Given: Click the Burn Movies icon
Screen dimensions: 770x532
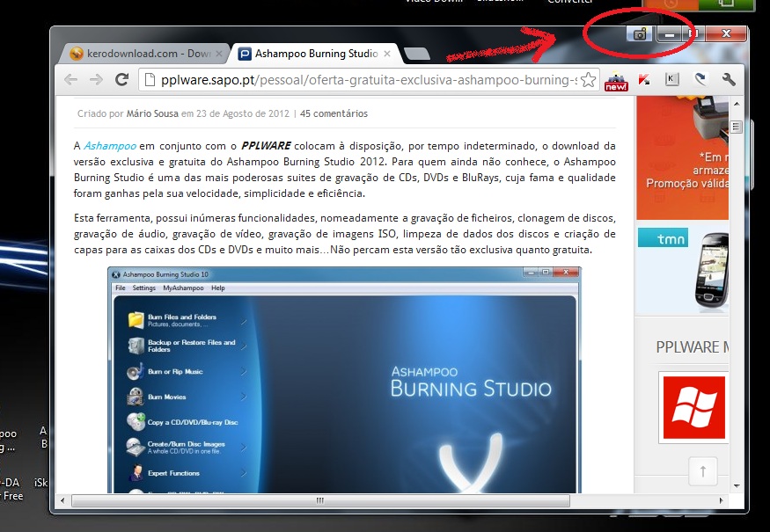Looking at the screenshot, I should tap(135, 397).
